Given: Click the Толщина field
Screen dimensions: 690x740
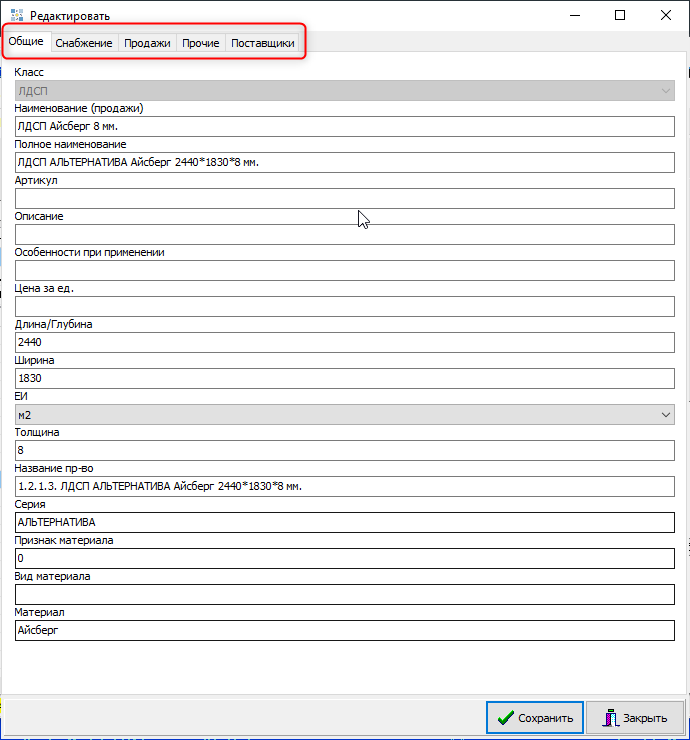Looking at the screenshot, I should (345, 451).
